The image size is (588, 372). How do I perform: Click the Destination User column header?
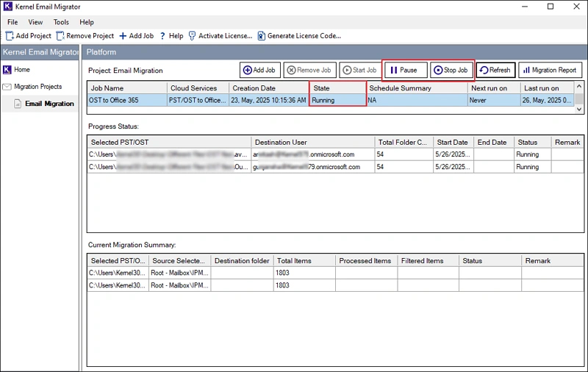pos(313,142)
